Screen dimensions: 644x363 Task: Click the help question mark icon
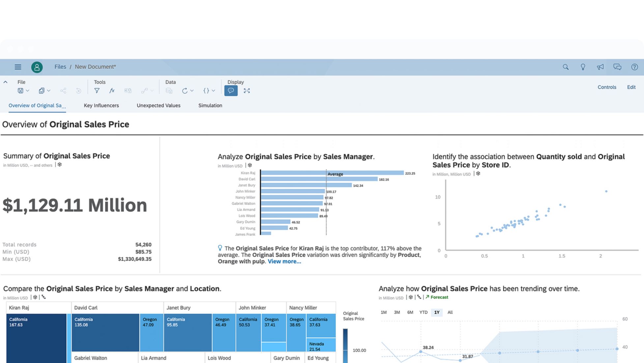pyautogui.click(x=634, y=67)
